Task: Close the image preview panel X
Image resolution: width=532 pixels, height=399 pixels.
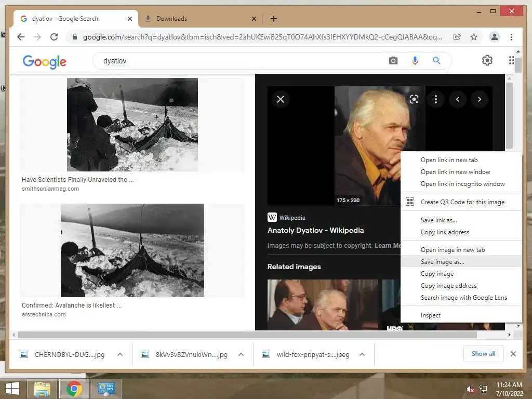Action: pyautogui.click(x=281, y=99)
